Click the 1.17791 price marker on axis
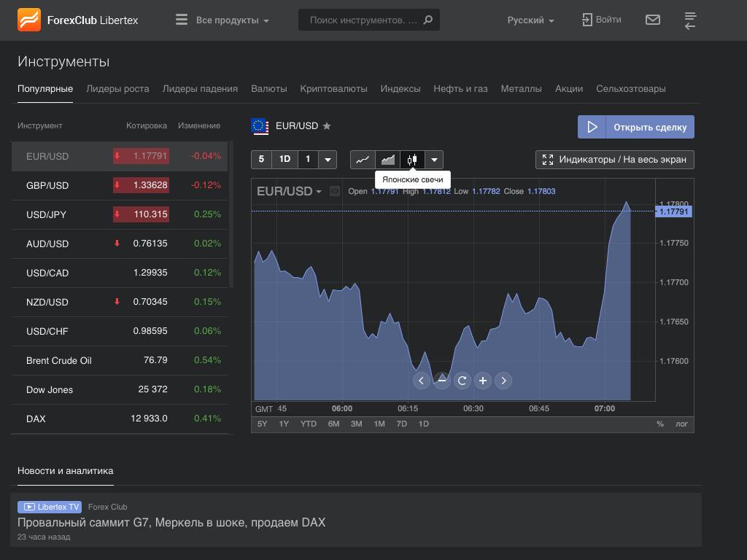The height and width of the screenshot is (560, 747). click(673, 211)
